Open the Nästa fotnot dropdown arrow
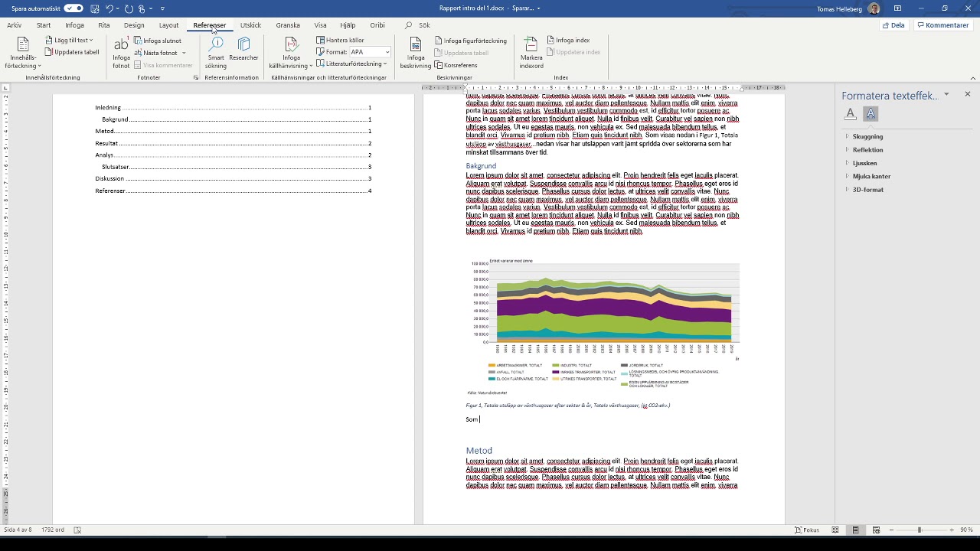Image resolution: width=980 pixels, height=551 pixels. [x=184, y=53]
